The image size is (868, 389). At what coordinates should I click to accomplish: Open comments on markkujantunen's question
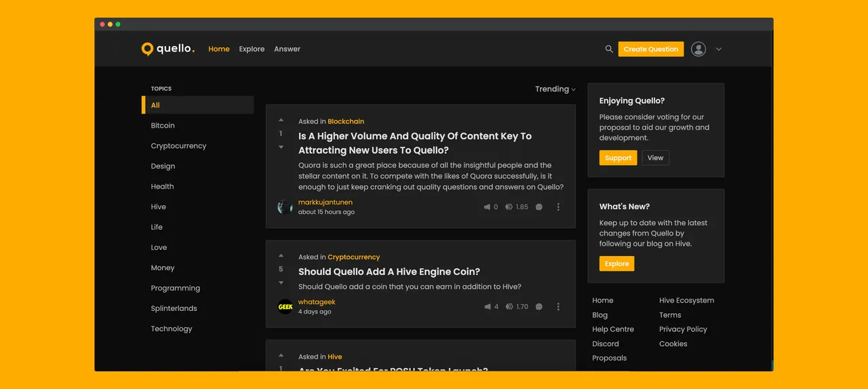pos(539,207)
